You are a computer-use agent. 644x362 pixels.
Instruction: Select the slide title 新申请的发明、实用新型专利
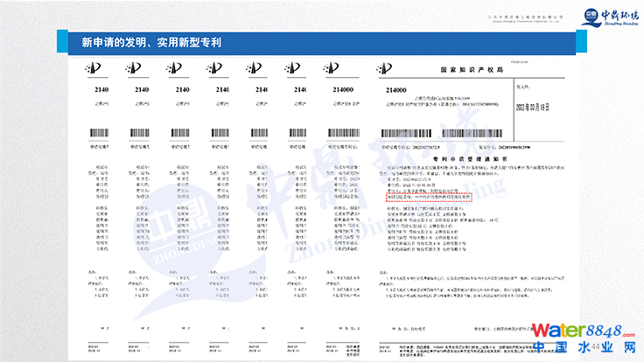[150, 41]
